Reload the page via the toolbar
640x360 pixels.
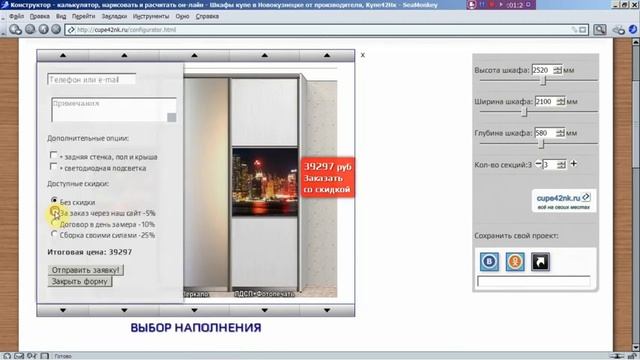(43, 29)
